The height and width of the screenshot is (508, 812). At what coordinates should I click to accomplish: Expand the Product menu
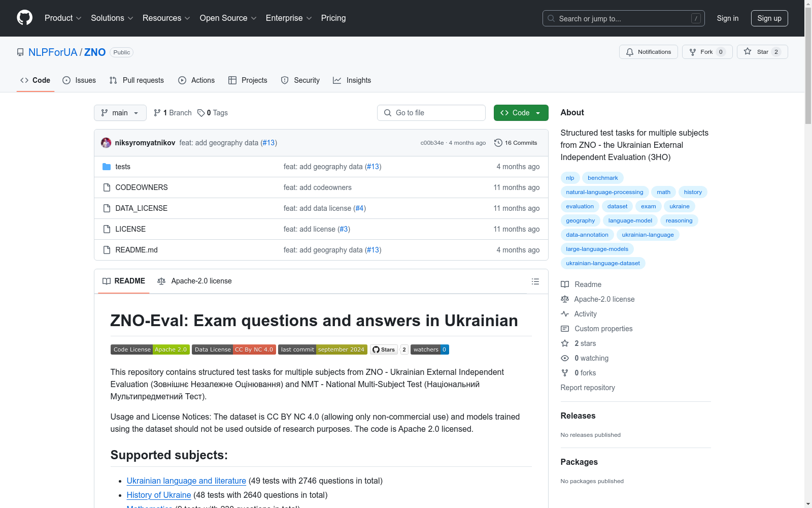coord(63,18)
